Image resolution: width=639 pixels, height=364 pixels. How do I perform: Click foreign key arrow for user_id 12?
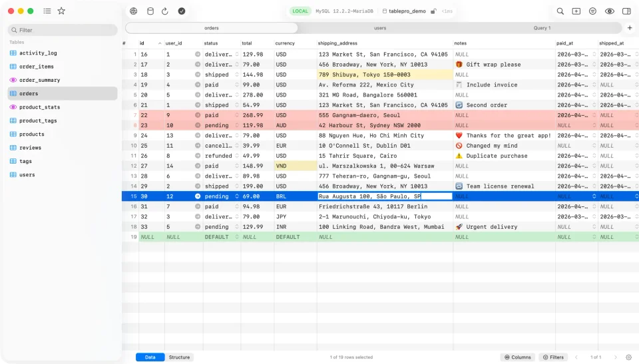[198, 196]
